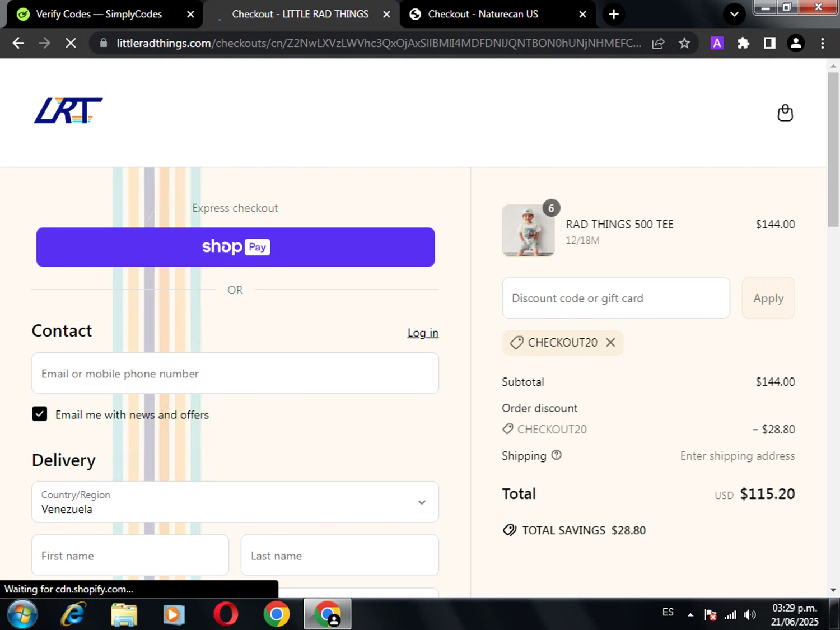Image resolution: width=840 pixels, height=630 pixels.
Task: Launch Opera browser from taskbar
Action: pos(226,614)
